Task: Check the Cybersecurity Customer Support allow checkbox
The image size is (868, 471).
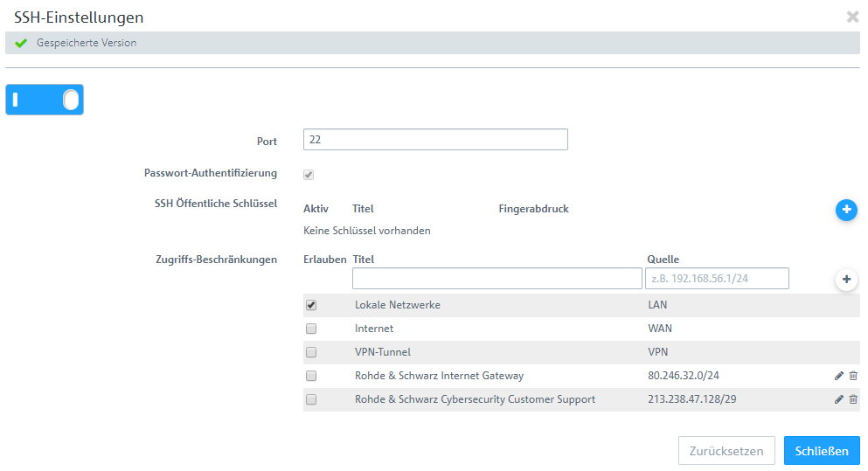Action: pyautogui.click(x=311, y=399)
